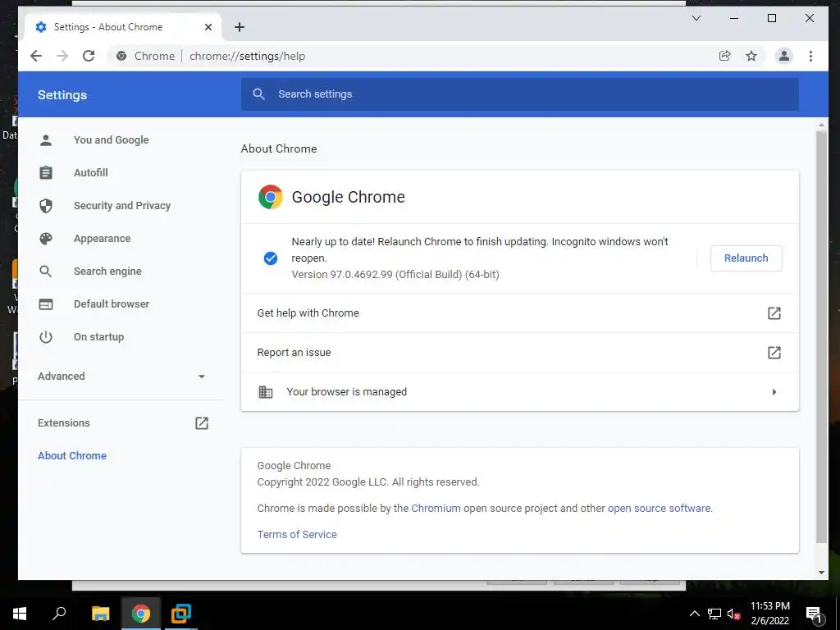
Task: Go to Security and Privacy
Action: click(122, 206)
